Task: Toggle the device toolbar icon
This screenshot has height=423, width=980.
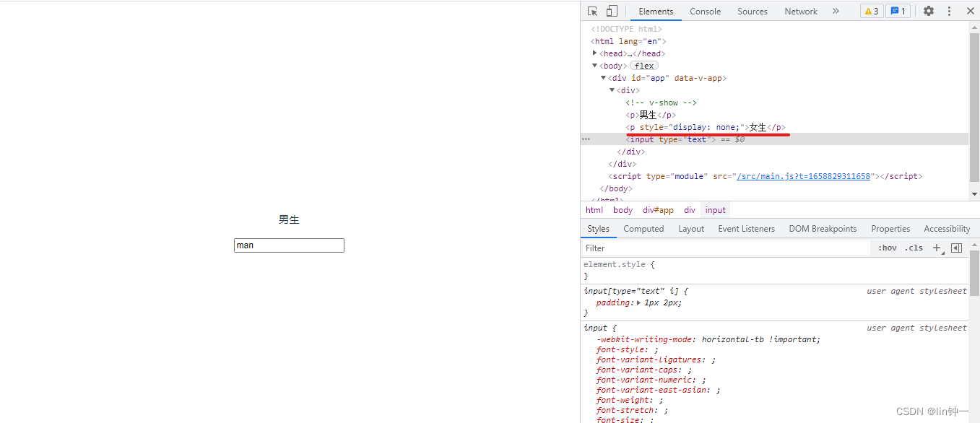Action: click(x=612, y=11)
